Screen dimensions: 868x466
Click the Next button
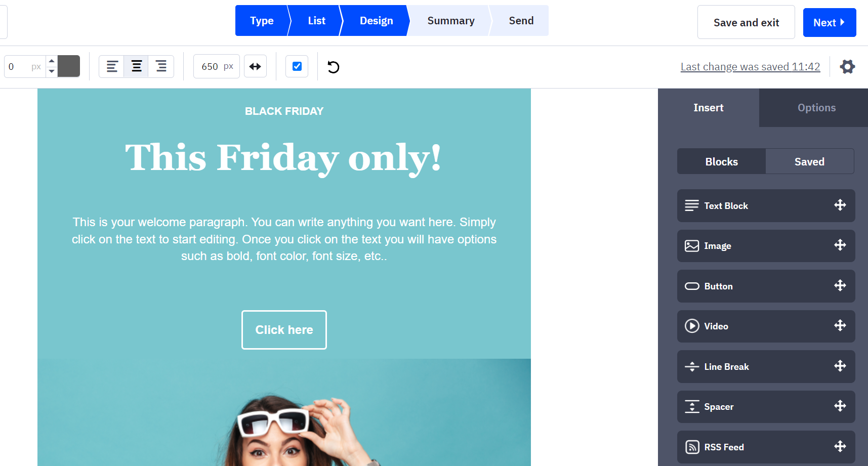pyautogui.click(x=830, y=22)
